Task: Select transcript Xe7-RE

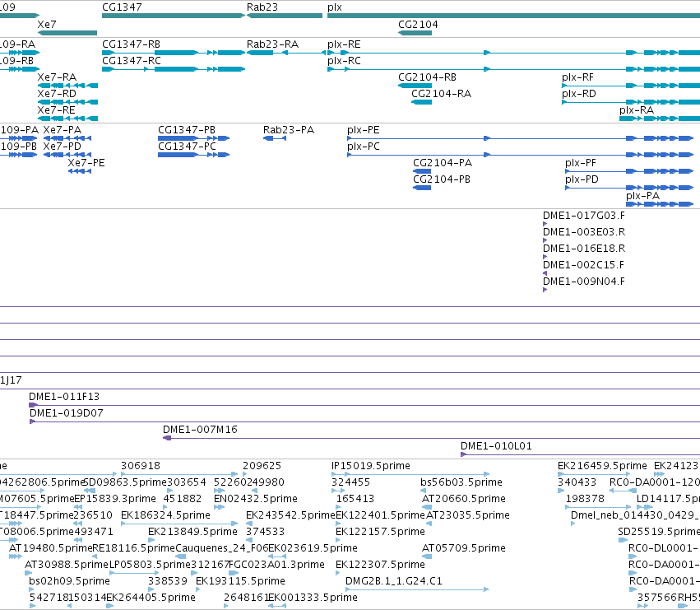Action: click(x=67, y=119)
